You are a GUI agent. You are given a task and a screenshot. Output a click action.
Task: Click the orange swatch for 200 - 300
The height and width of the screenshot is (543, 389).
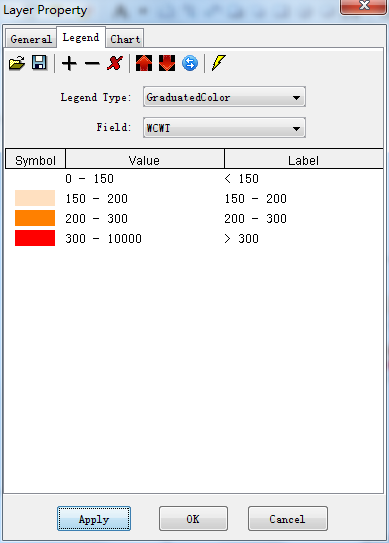(35, 218)
